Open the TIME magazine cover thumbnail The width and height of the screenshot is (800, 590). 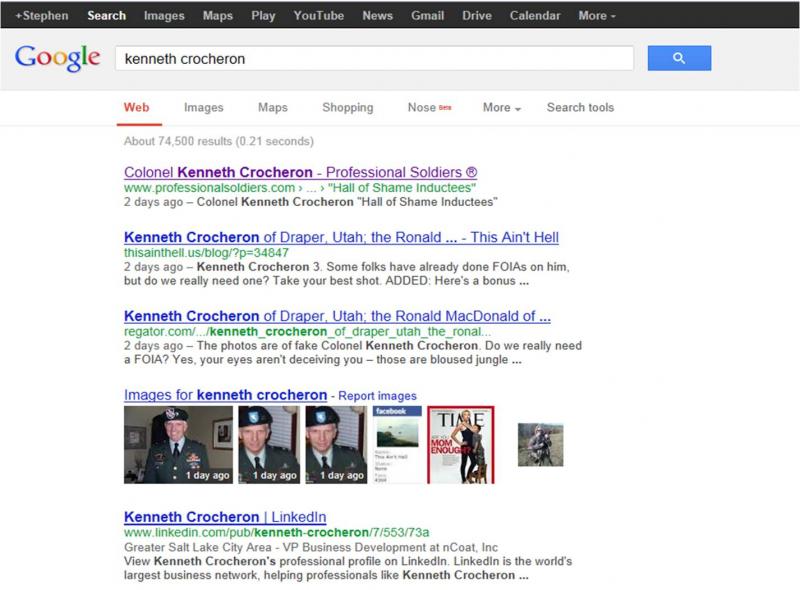461,444
